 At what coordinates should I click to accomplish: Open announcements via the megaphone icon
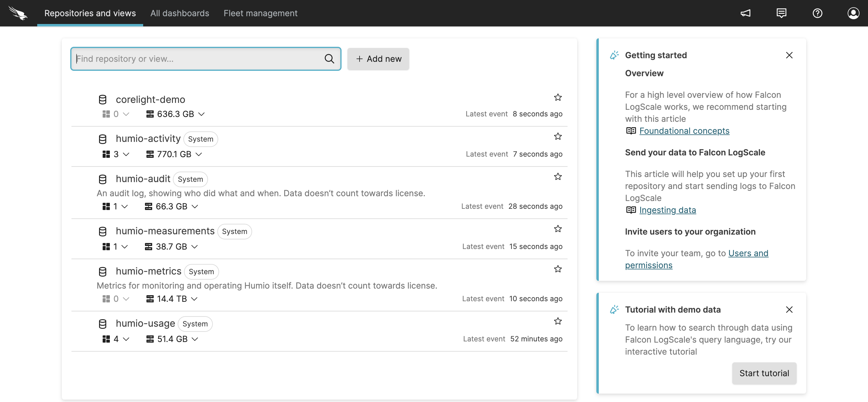[746, 13]
